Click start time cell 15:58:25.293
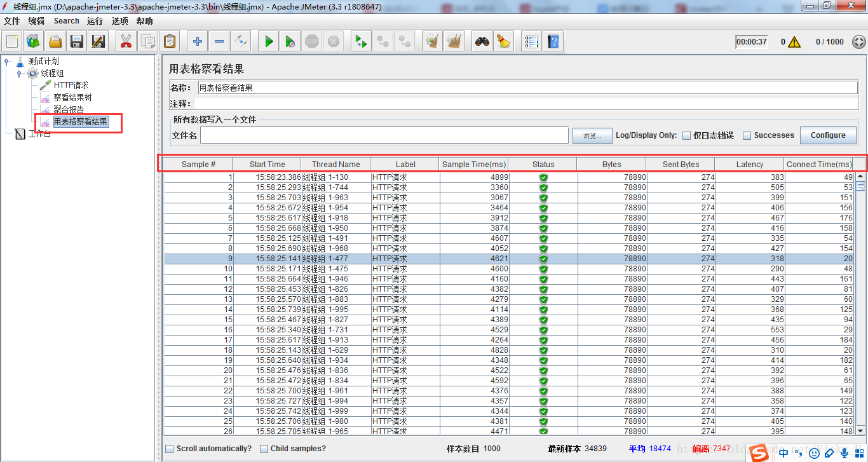The image size is (868, 462). [268, 187]
